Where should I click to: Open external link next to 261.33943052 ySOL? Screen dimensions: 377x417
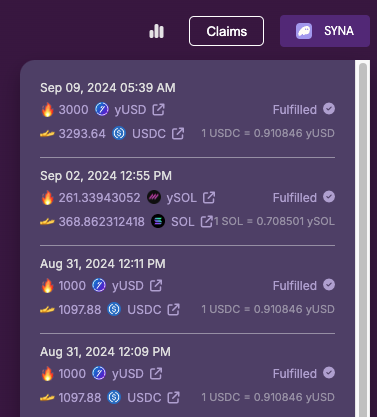(209, 198)
